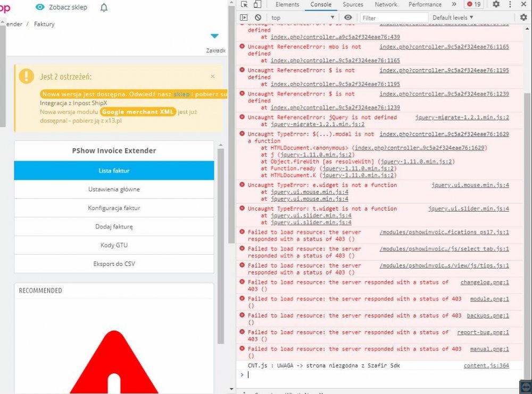This screenshot has height=394, width=532.
Task: Click error icon beside t.widget error
Action: click(242, 208)
